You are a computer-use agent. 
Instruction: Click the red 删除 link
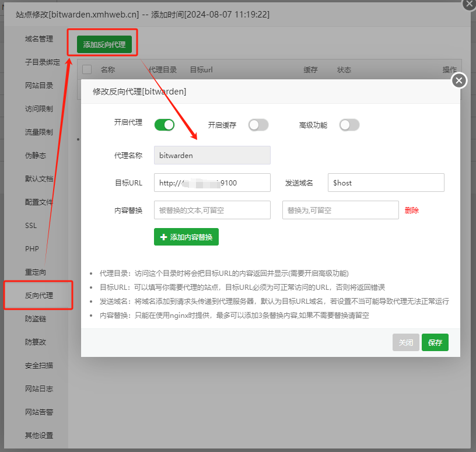point(412,210)
